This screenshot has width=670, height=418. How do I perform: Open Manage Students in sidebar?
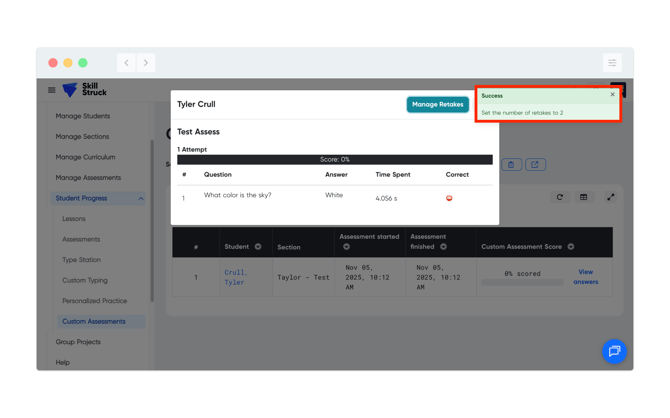tap(83, 116)
